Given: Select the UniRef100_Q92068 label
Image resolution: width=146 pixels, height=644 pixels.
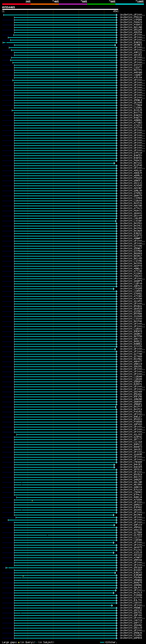Looking at the screenshot, I should pyautogui.click(x=131, y=392).
